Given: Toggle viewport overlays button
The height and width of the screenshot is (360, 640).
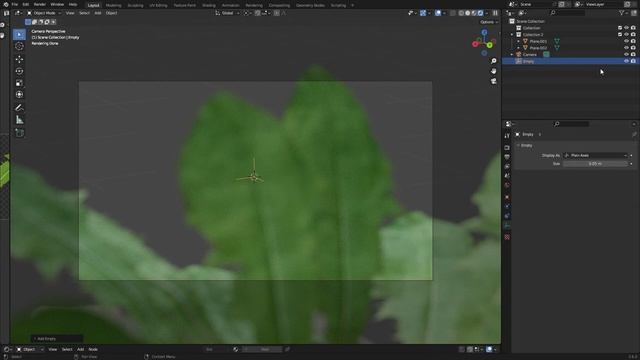Looking at the screenshot, I should (438, 13).
